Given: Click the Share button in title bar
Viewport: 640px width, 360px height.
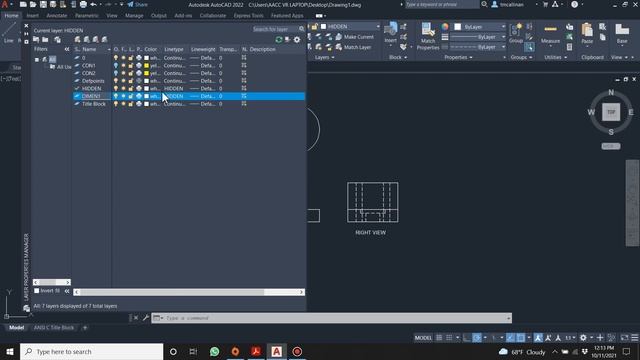Looking at the screenshot, I should click(138, 4).
